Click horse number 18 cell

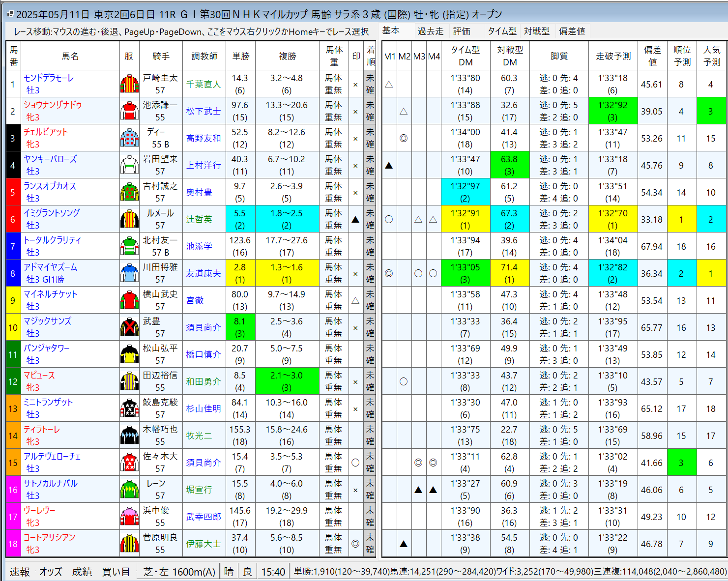click(x=13, y=544)
